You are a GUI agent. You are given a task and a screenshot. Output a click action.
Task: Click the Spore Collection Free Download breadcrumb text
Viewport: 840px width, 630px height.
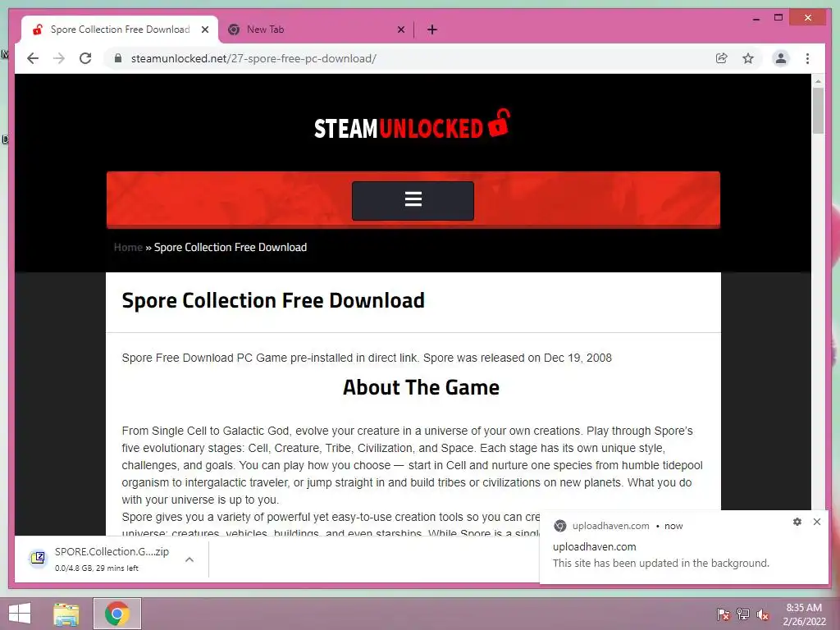click(x=231, y=247)
